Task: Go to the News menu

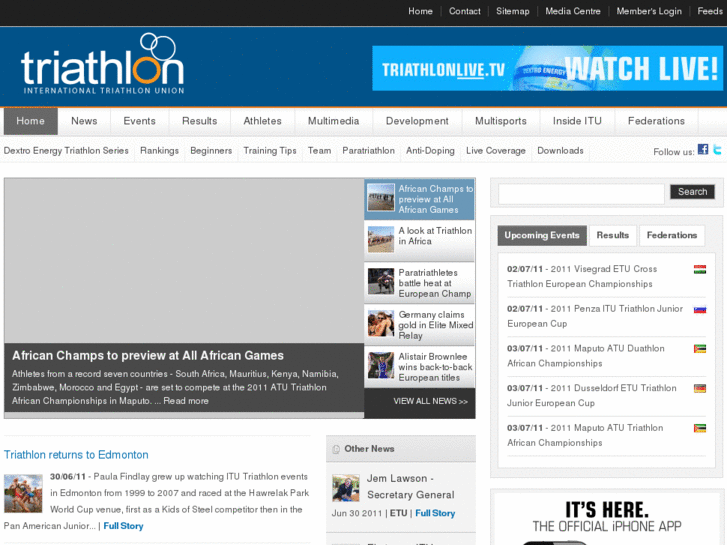Action: pos(84,121)
